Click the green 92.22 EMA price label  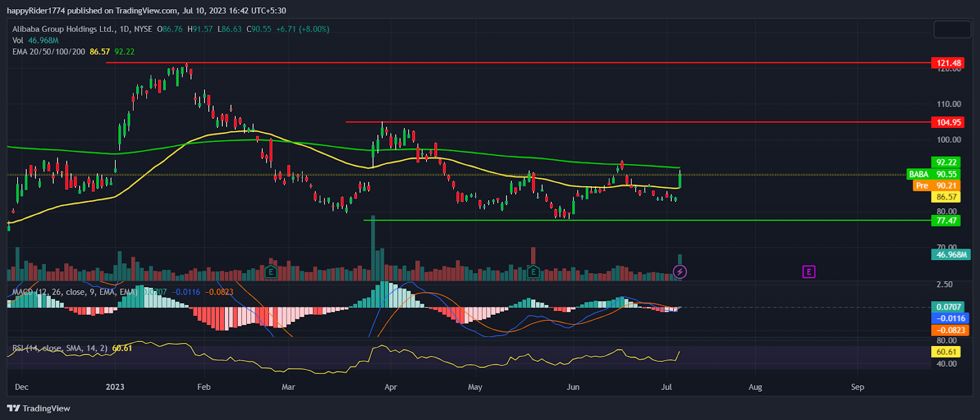click(x=946, y=162)
